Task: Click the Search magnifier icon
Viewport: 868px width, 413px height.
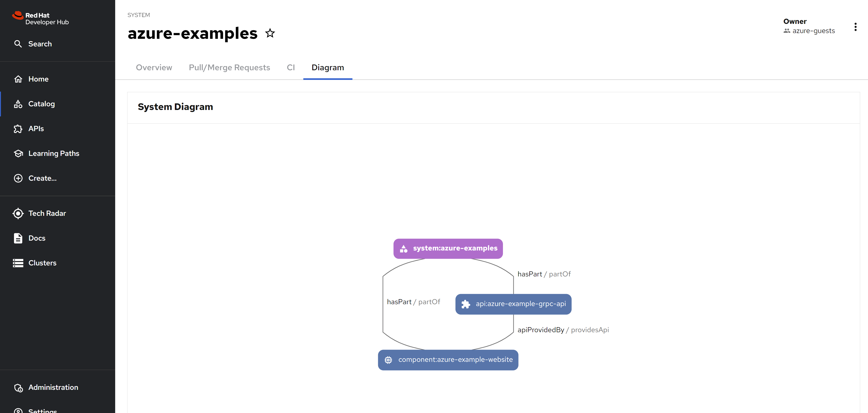Action: 18,44
